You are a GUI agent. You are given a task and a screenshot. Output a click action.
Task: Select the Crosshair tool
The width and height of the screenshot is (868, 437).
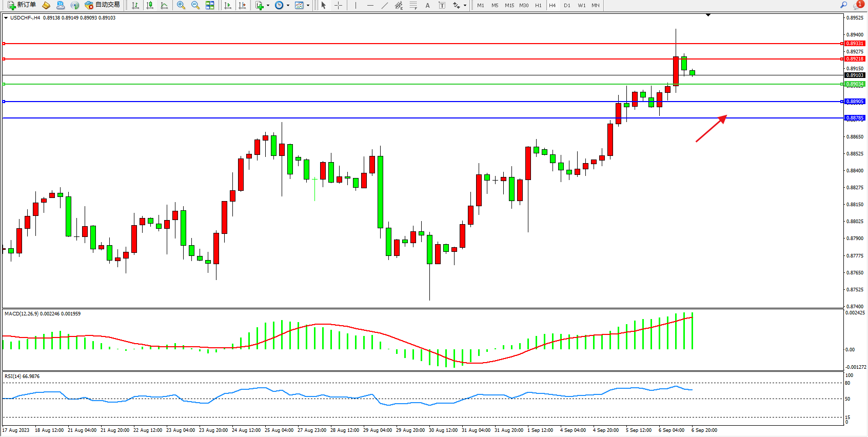(x=339, y=5)
